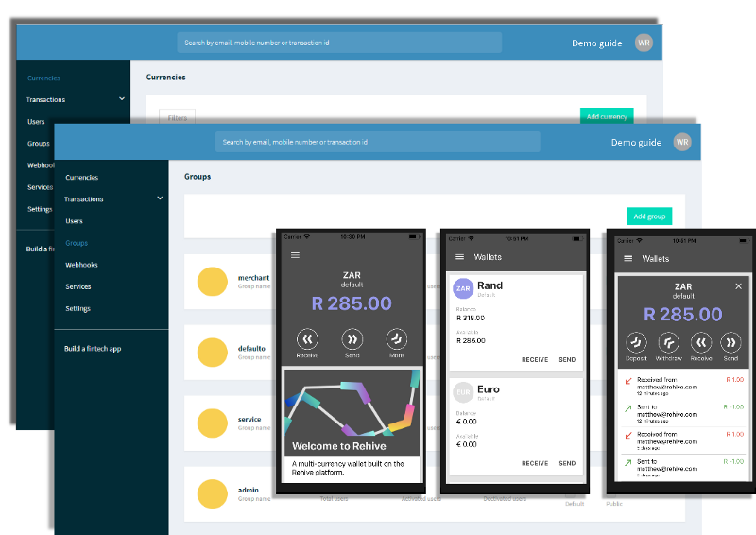Click the search field on Groups dashboard
Screen dimensions: 756x535
coord(377,142)
